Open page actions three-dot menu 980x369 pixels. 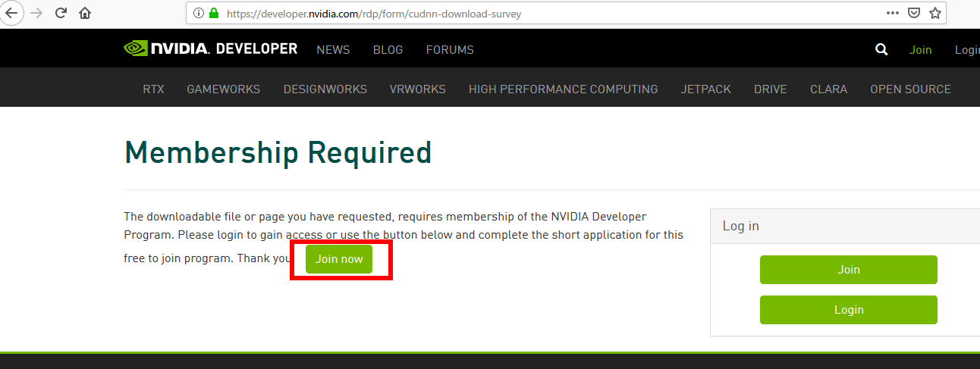point(893,13)
